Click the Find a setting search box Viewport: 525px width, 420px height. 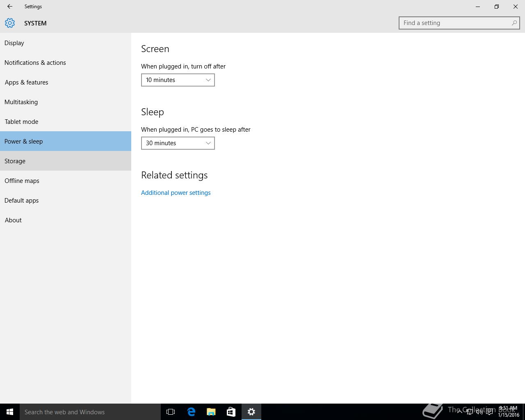(455, 23)
